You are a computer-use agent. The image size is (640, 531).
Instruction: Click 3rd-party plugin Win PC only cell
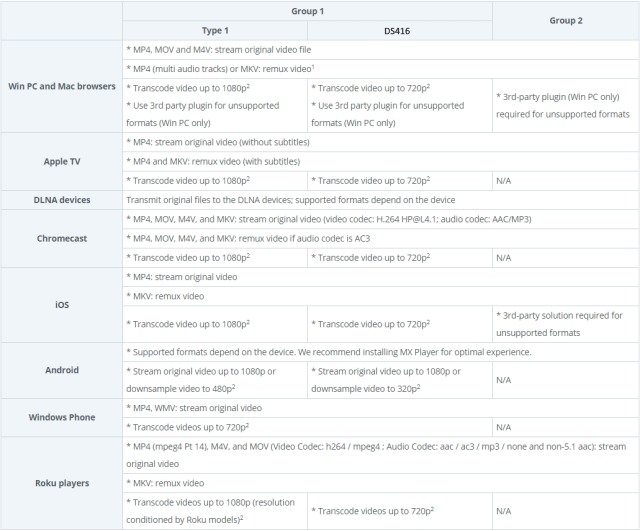coord(565,105)
